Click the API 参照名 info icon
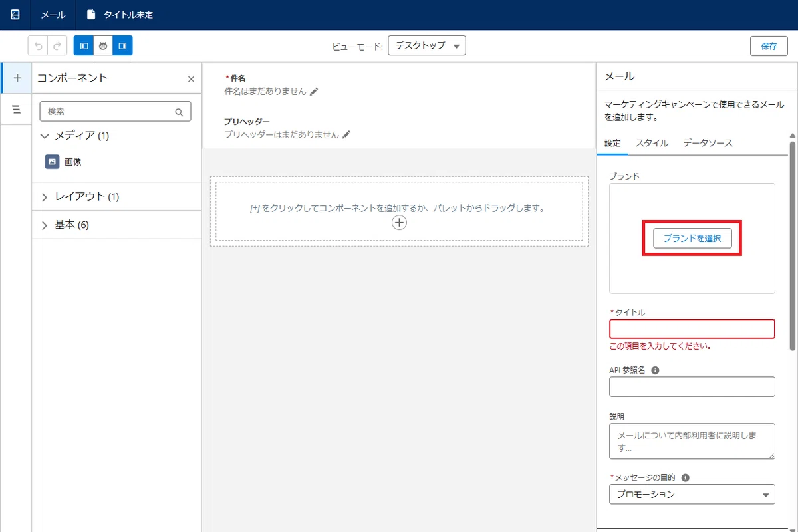Screen dimensions: 798x532 pos(655,370)
